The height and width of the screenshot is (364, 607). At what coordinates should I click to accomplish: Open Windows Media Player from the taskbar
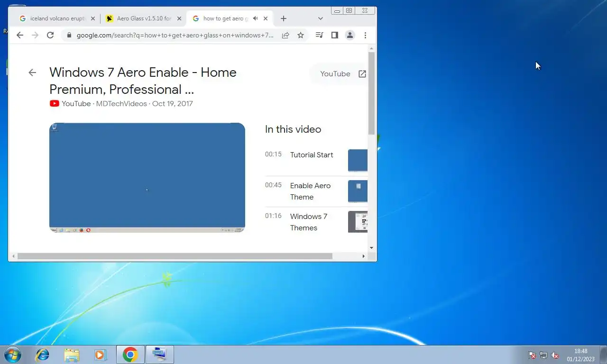[x=101, y=355]
